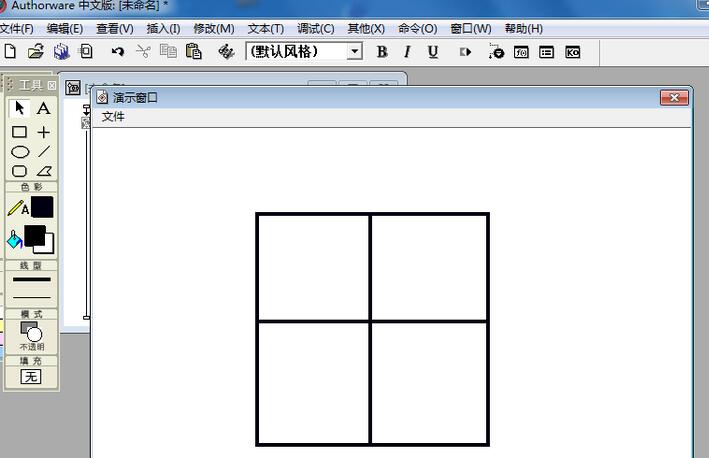The width and height of the screenshot is (709, 458).
Task: Open the 命令(O) menu
Action: point(417,28)
